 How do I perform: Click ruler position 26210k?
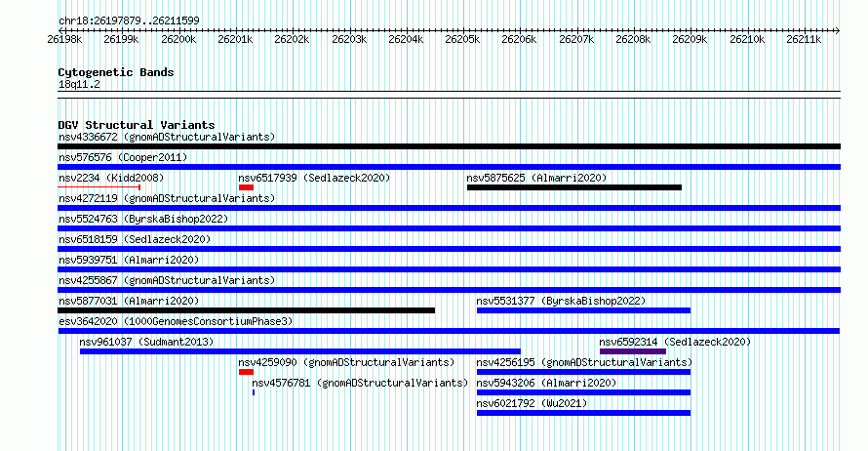747,39
